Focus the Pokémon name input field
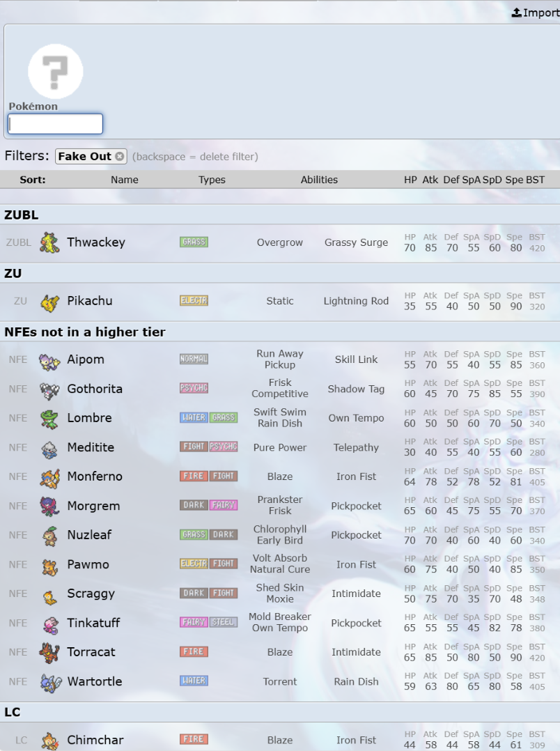This screenshot has height=751, width=560. coord(56,124)
